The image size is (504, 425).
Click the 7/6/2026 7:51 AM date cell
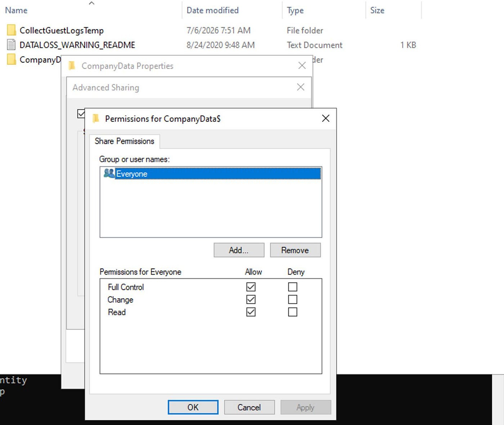219,31
